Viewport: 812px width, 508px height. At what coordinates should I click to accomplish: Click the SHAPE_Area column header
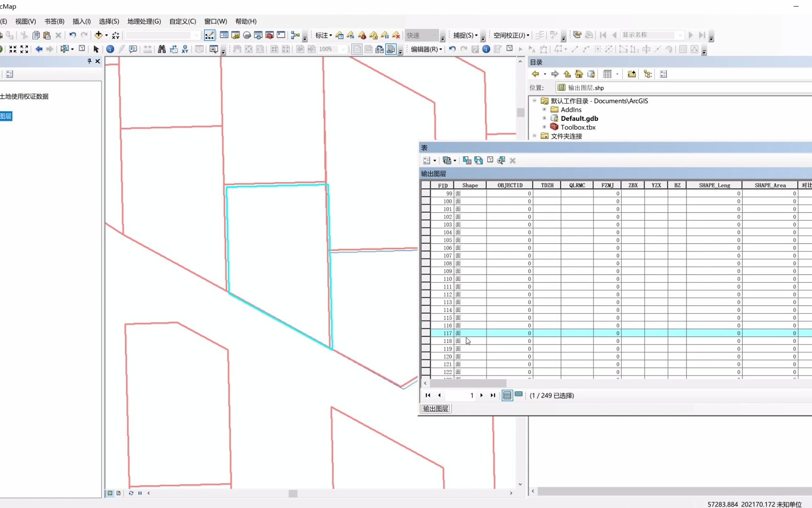(770, 185)
